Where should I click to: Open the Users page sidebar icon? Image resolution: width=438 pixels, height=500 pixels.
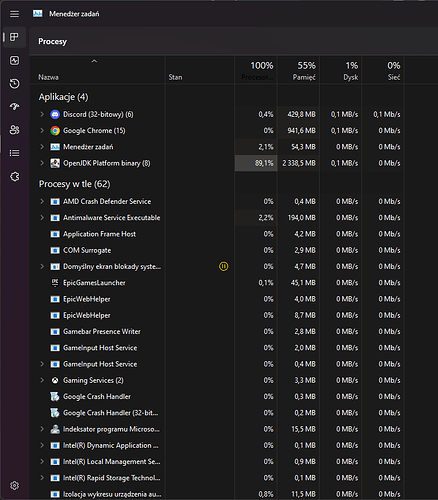(x=14, y=130)
